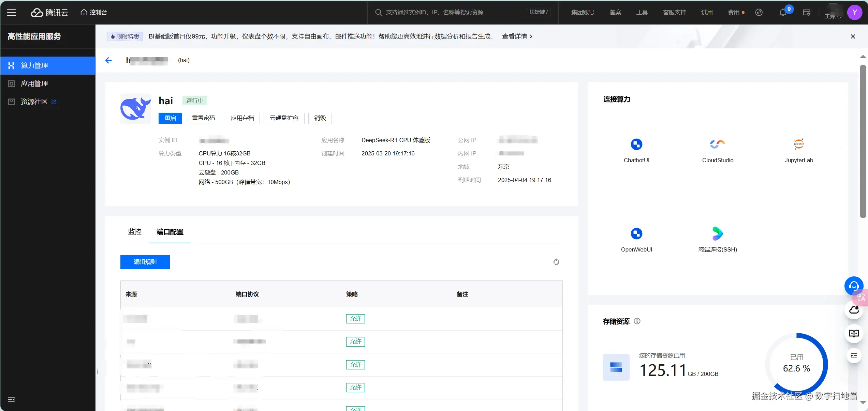Go back with the left arrow
Screen dimensions: 868x411
click(108, 60)
